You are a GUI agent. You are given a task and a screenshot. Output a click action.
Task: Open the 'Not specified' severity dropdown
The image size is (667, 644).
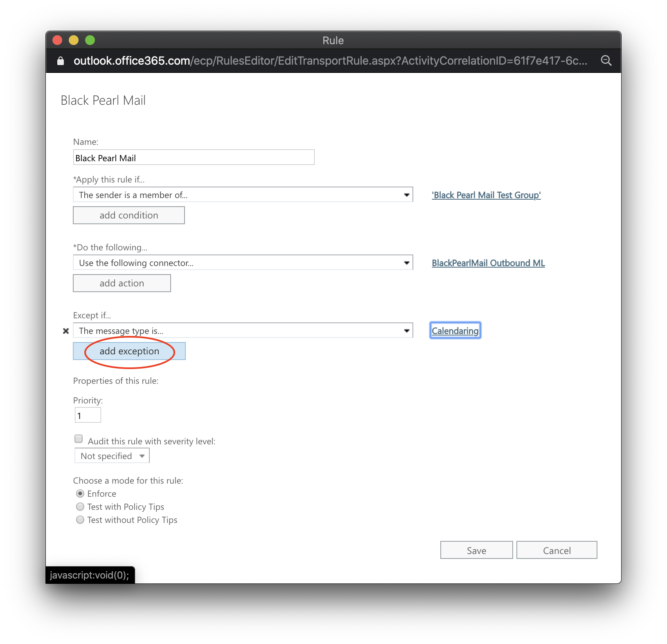point(112,456)
